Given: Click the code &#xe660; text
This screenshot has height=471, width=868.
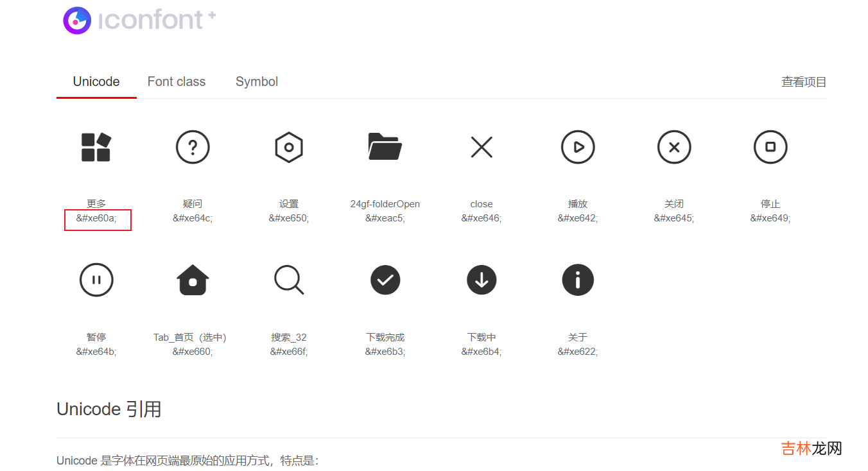Looking at the screenshot, I should click(193, 352).
